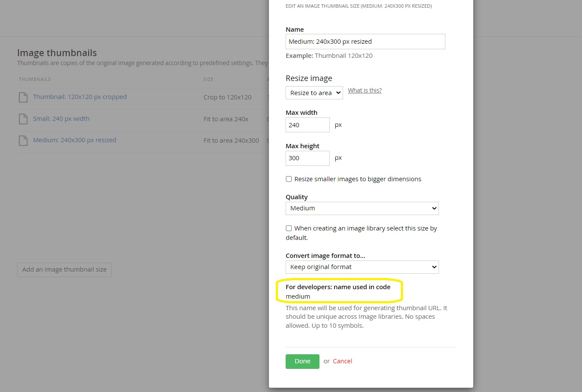
Task: Check select this size by default option
Action: [289, 228]
